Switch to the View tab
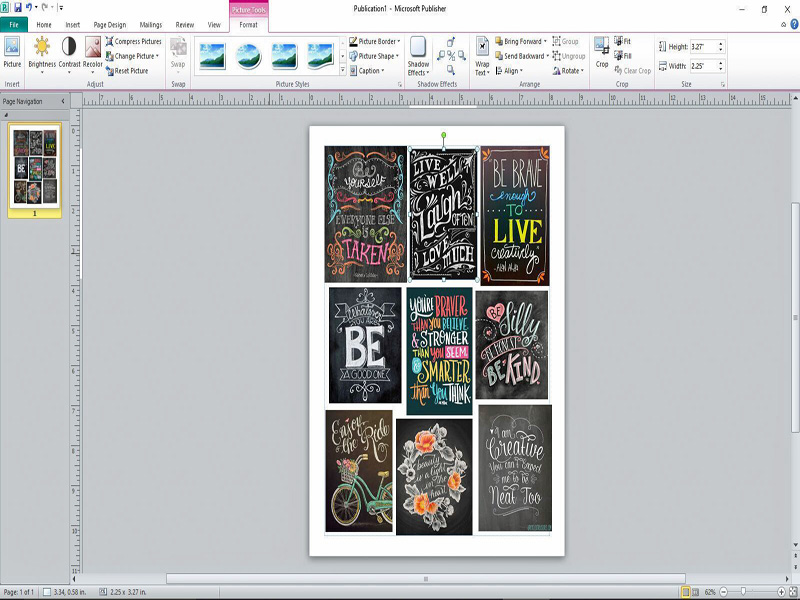800x600 pixels. pyautogui.click(x=214, y=24)
